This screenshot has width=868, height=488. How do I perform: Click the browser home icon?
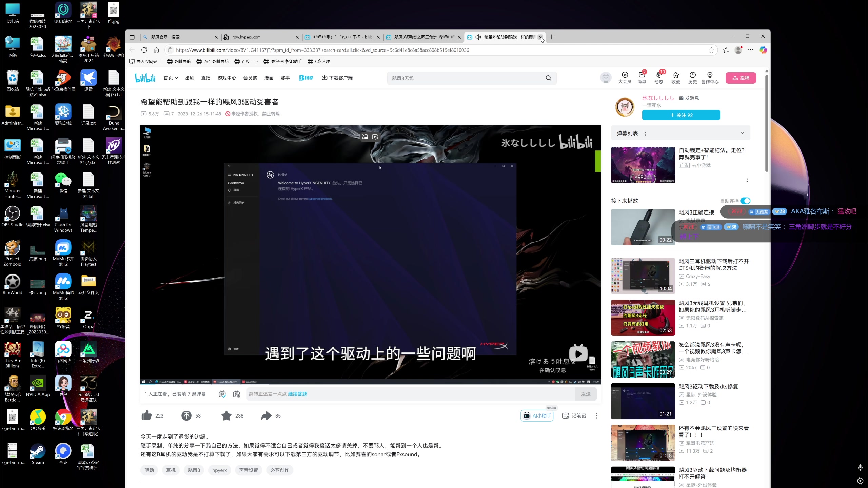pyautogui.click(x=156, y=50)
